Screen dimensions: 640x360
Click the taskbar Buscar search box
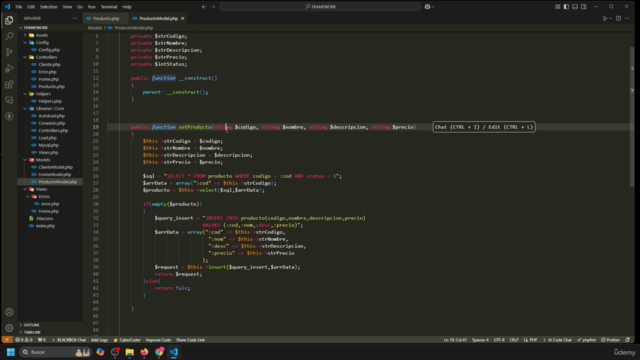coord(55,352)
